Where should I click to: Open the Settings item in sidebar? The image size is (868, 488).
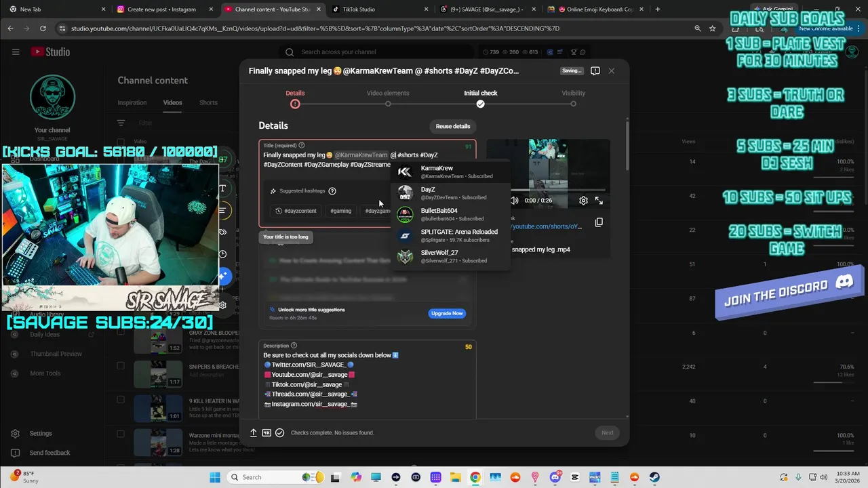coord(41,433)
